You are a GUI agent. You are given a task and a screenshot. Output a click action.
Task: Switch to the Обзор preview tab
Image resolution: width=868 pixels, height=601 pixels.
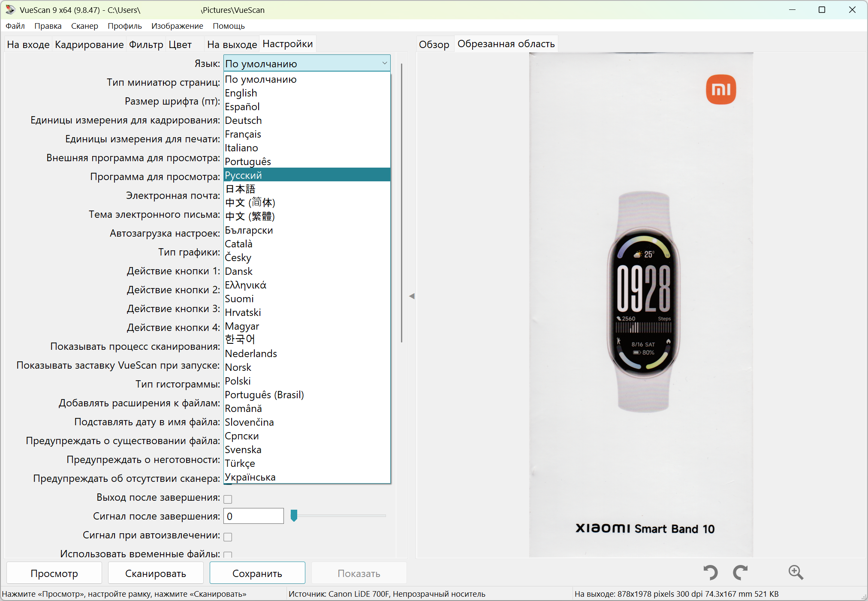click(434, 45)
